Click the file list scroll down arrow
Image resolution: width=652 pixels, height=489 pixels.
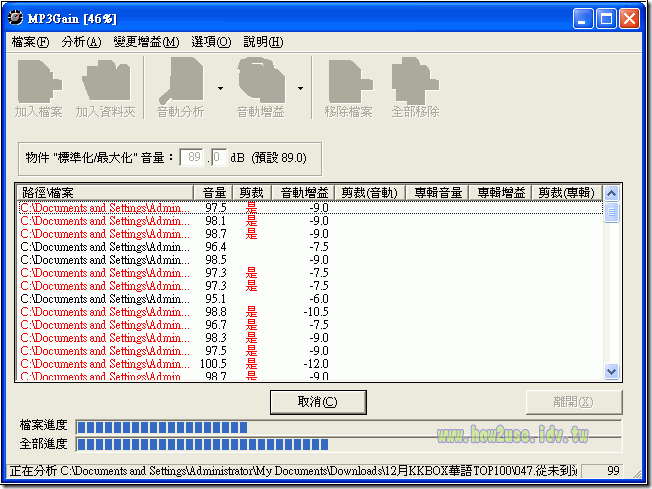[612, 371]
